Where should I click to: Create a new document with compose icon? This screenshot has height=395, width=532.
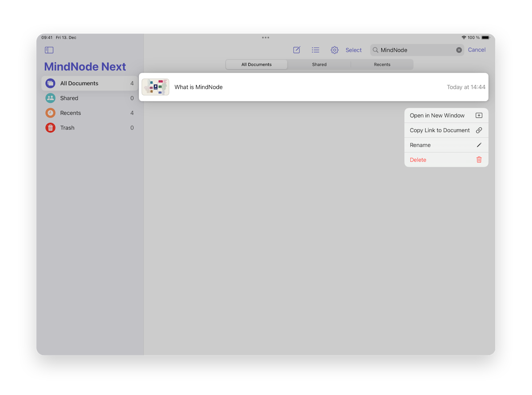point(297,50)
